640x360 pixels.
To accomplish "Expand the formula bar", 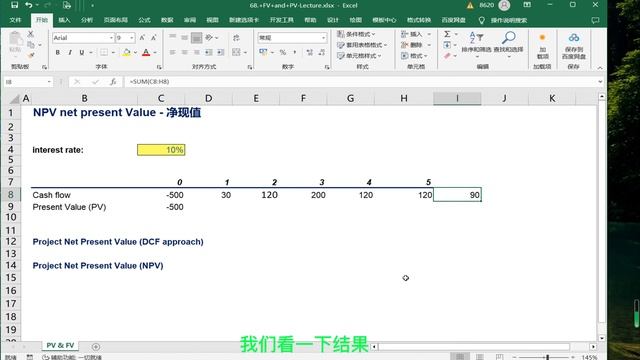I will point(600,82).
